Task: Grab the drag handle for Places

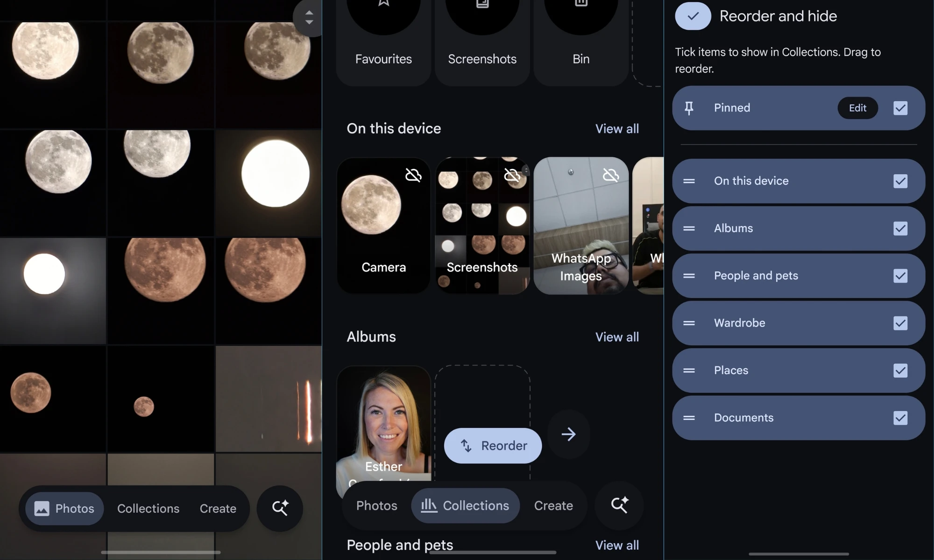Action: pyautogui.click(x=689, y=371)
